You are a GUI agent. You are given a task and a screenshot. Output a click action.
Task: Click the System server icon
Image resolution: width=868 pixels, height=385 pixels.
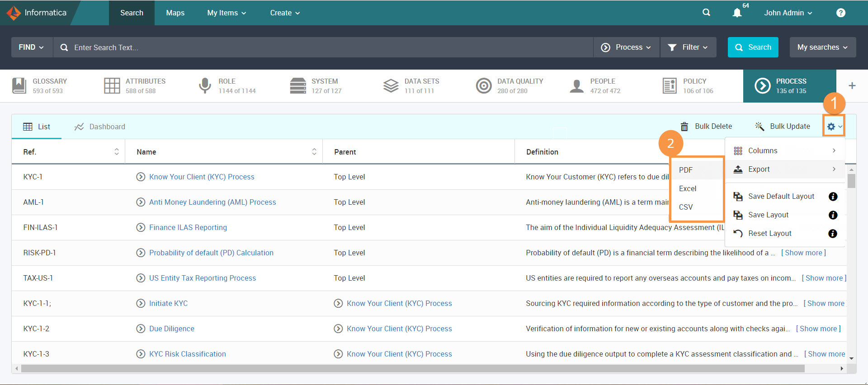(x=298, y=85)
